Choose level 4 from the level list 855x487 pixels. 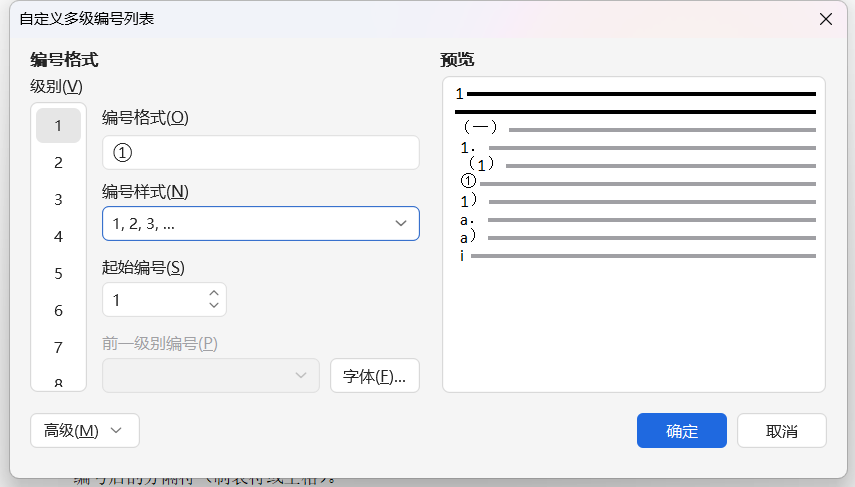[58, 237]
